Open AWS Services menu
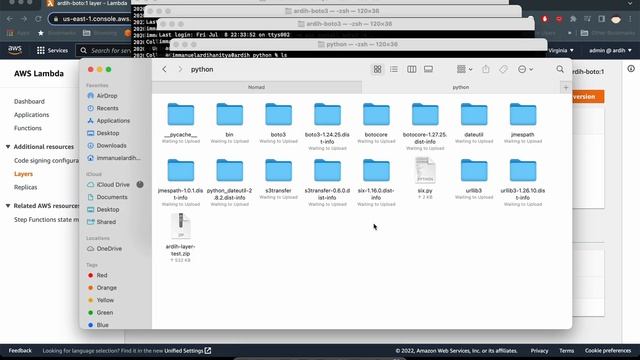Screen dimensions: 640x360 click(x=52, y=51)
